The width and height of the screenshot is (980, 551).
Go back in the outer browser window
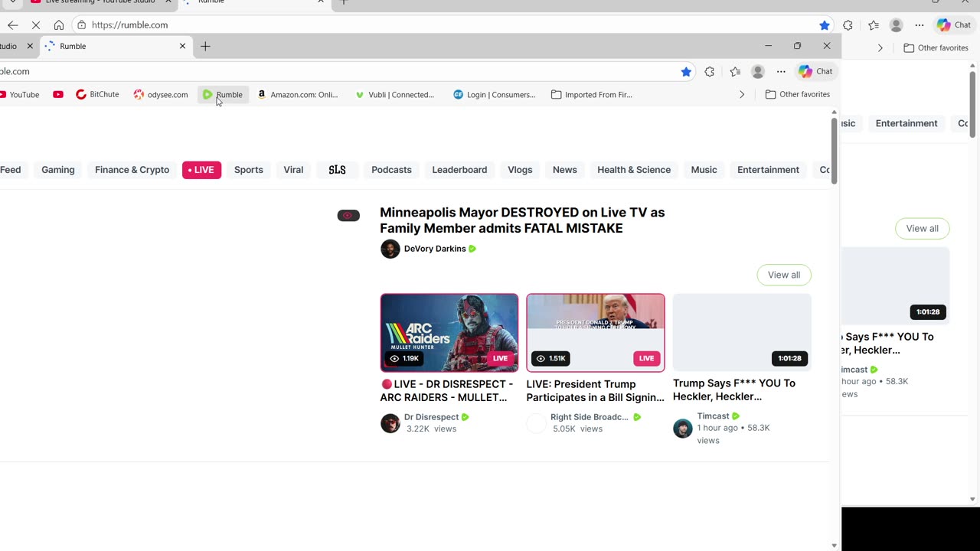click(x=12, y=25)
